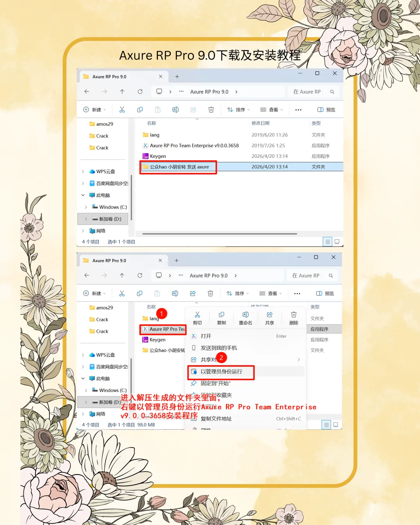
Task: Choose 以管理员身份运行 in context menu
Action: pyautogui.click(x=246, y=371)
